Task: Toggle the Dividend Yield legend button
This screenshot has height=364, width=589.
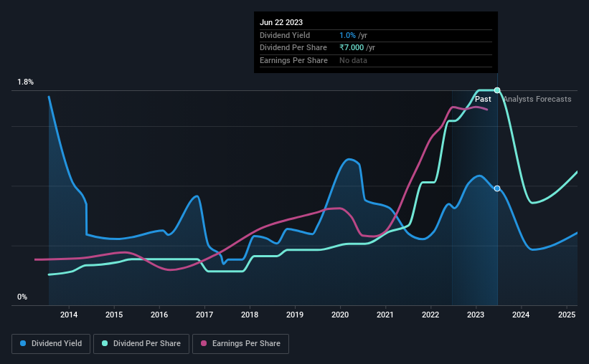Action: pos(51,344)
